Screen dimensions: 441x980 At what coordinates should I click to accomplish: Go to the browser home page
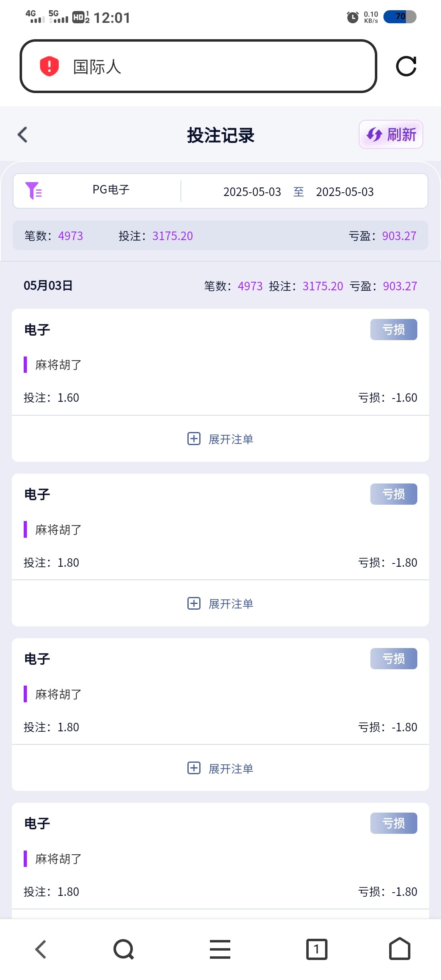(x=399, y=949)
